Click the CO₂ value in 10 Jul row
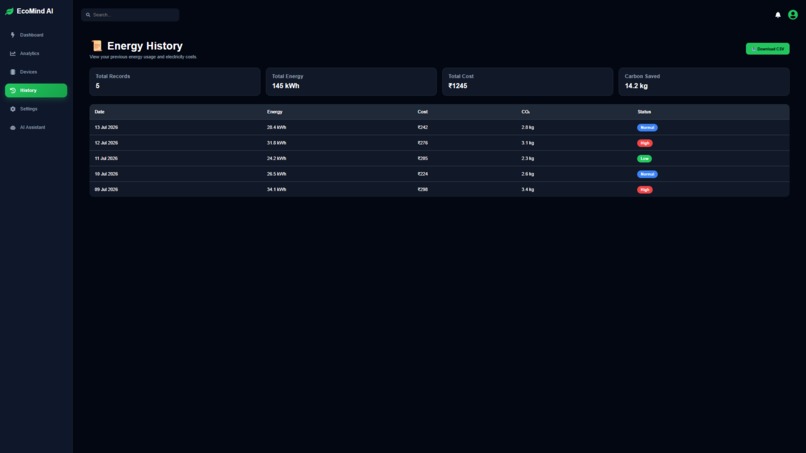Image resolution: width=806 pixels, height=453 pixels. 527,174
